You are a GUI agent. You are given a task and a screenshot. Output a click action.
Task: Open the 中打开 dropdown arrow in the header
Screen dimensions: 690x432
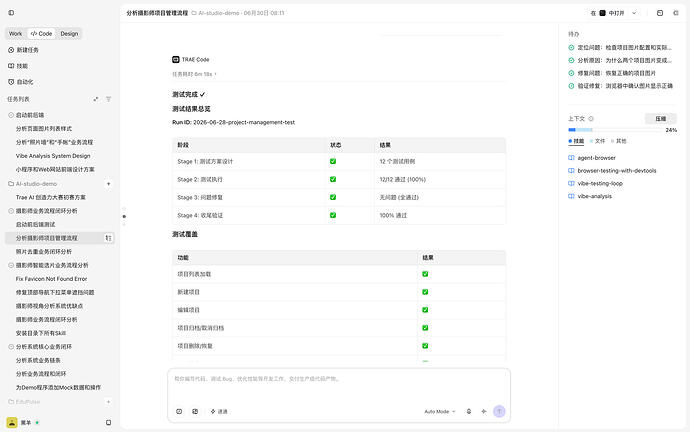pyautogui.click(x=634, y=13)
